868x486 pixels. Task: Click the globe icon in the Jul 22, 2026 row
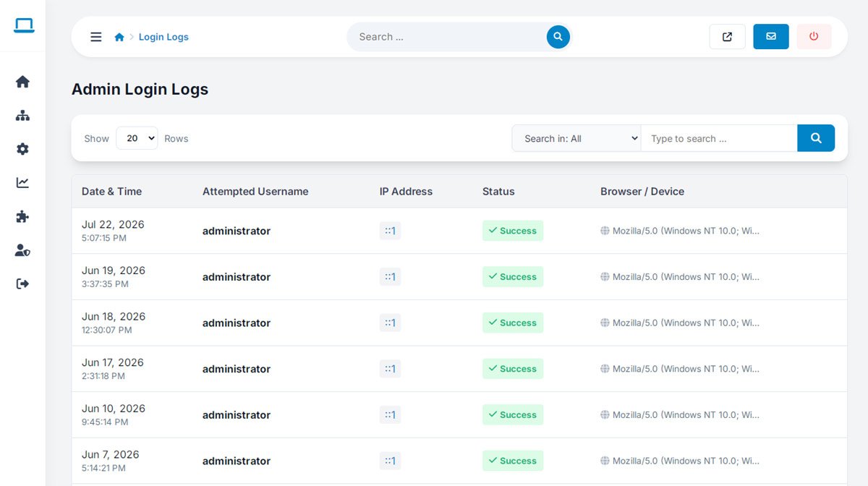pos(605,231)
